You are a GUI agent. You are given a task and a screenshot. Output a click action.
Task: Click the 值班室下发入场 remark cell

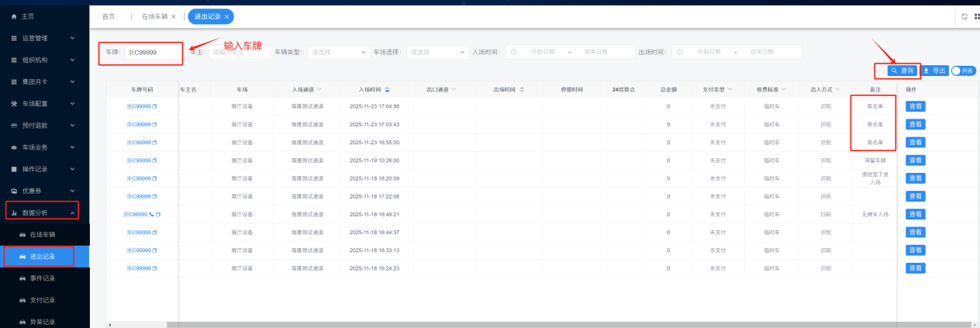pyautogui.click(x=875, y=178)
